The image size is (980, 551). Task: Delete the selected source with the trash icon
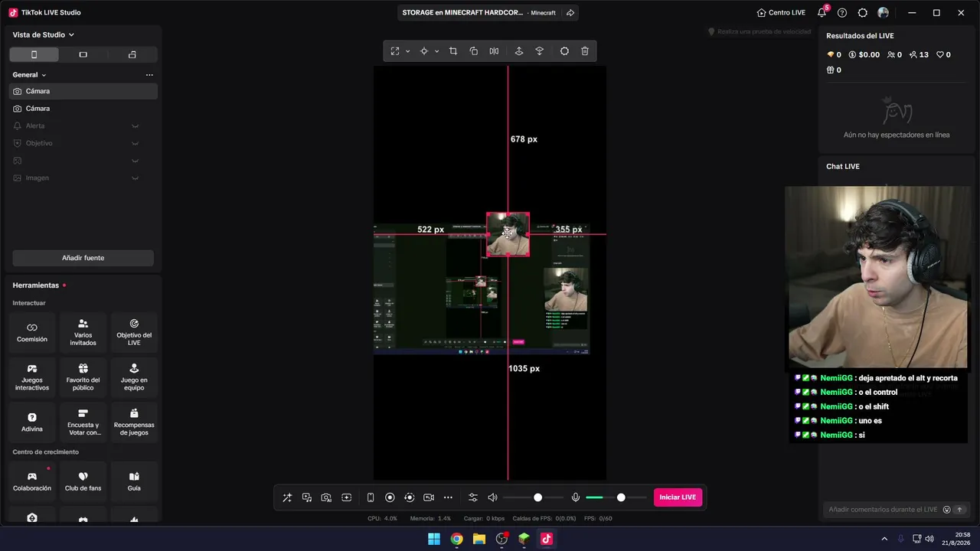585,51
